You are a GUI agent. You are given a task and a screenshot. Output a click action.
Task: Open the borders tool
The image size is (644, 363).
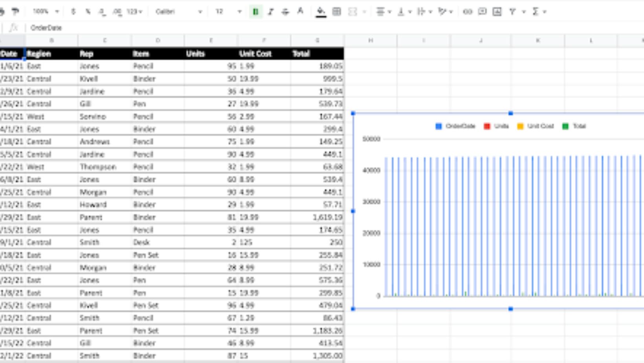[x=337, y=12]
